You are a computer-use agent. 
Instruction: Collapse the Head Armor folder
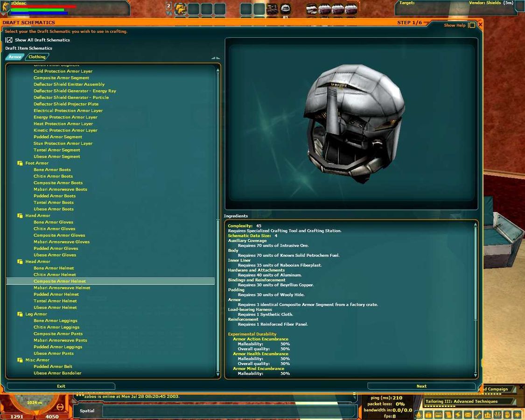tap(20, 262)
